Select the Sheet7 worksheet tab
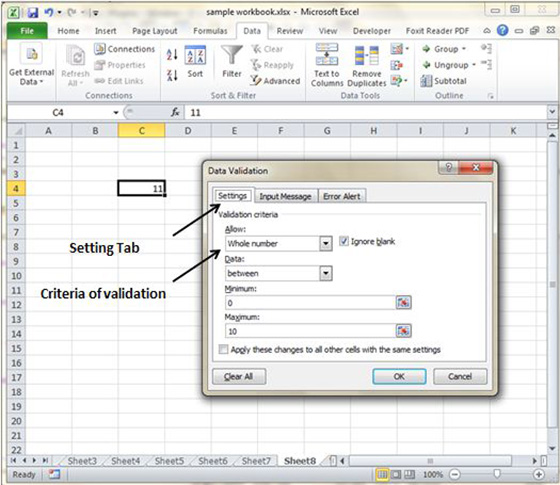Image resolution: width=560 pixels, height=485 pixels. tap(256, 461)
